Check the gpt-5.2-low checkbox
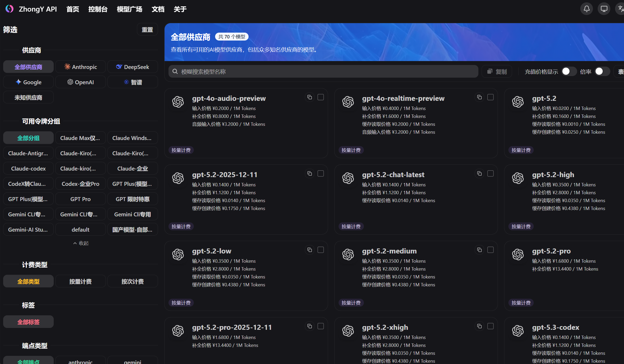 point(321,250)
